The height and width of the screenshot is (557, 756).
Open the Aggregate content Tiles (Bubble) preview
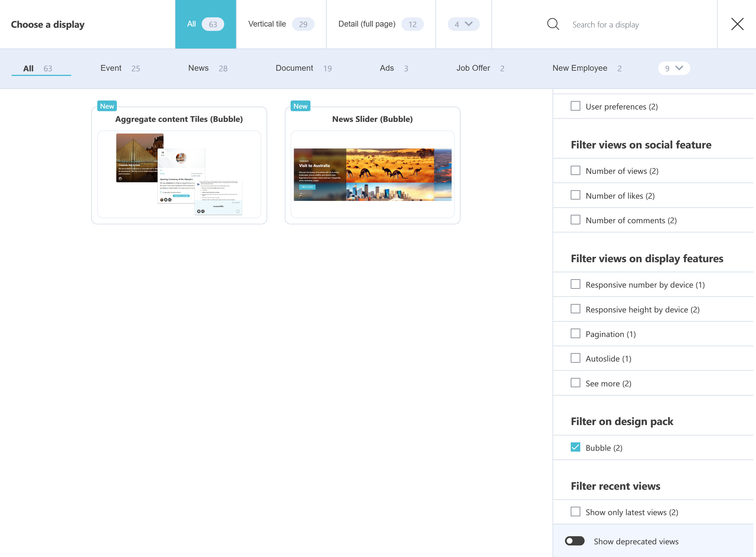[x=179, y=174]
